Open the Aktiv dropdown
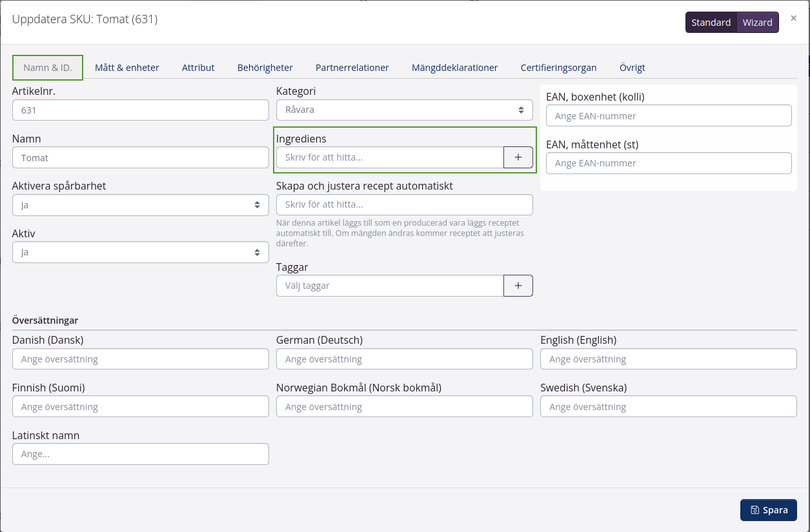 (140, 252)
